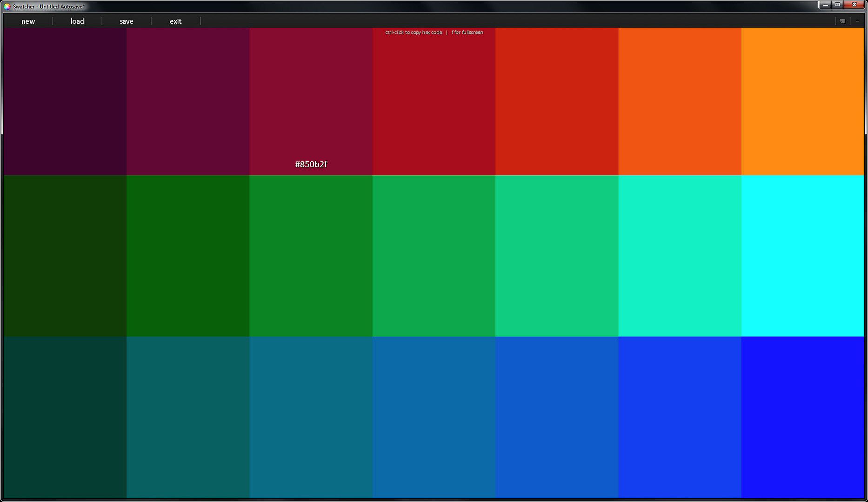Click the Swatcher - Untitled Autosave window title
Screen dimensions: 868x502
49,7
